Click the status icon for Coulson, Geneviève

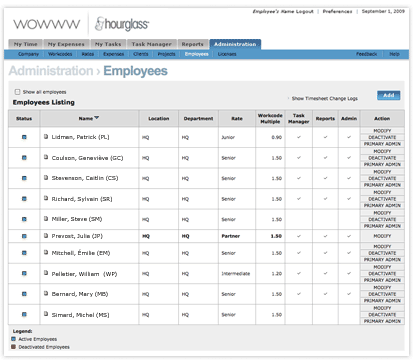tap(24, 158)
